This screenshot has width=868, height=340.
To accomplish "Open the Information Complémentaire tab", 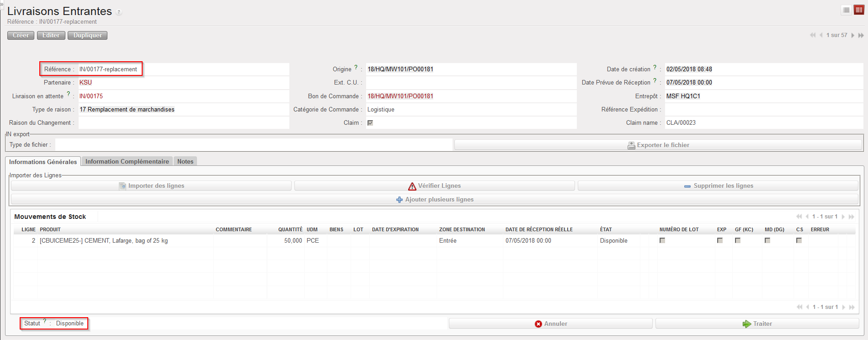I will [127, 161].
